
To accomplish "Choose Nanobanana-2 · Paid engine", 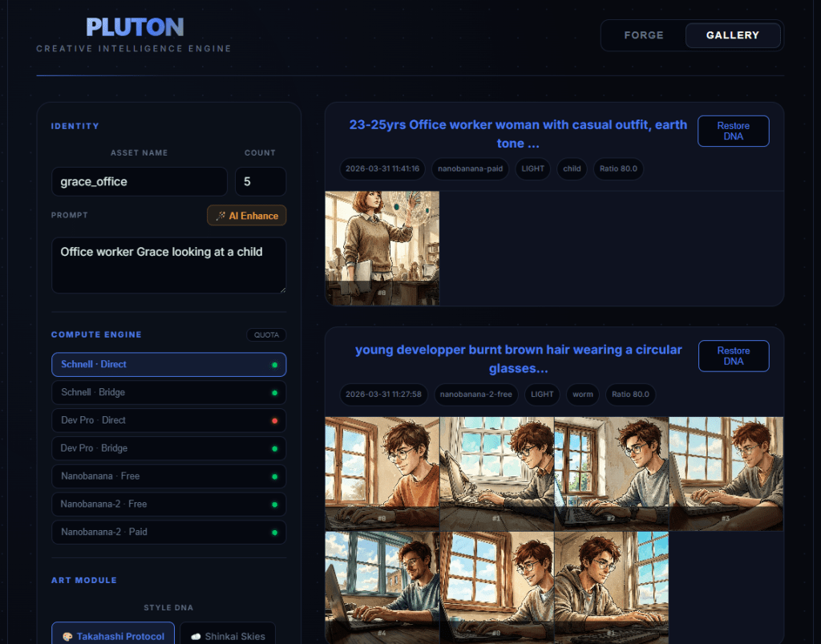I will tap(168, 532).
